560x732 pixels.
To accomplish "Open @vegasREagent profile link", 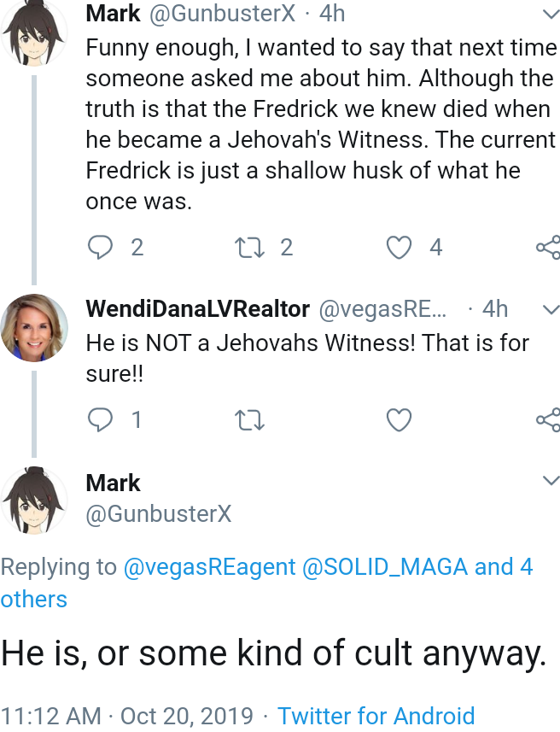I will [x=209, y=567].
